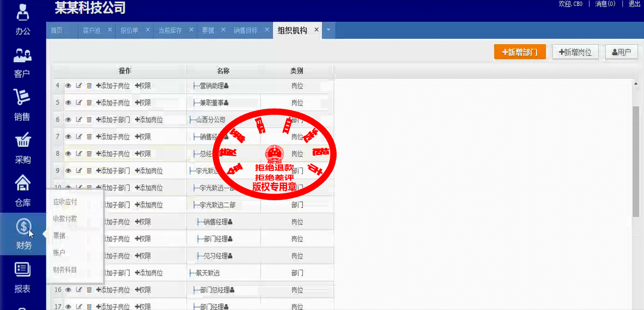Click the trash icon in row 8
This screenshot has width=644, height=310.
click(89, 154)
